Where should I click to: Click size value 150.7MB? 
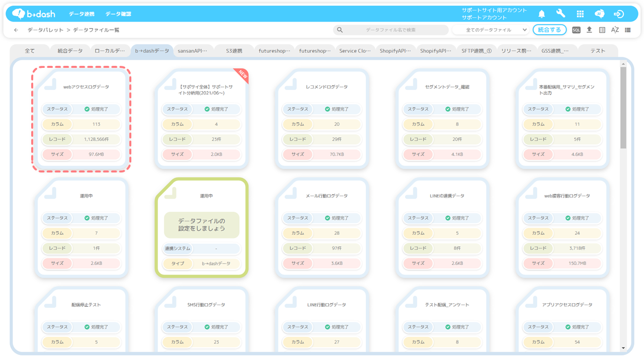pyautogui.click(x=577, y=263)
